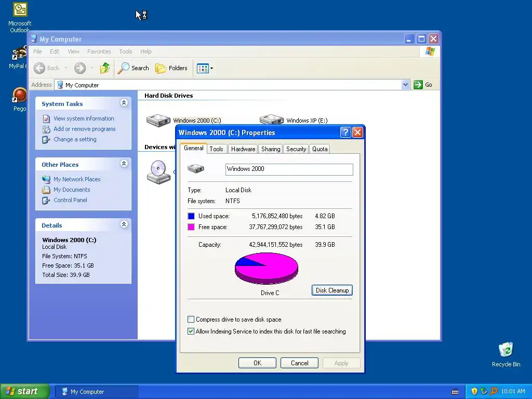Click the Views icon in toolbar
532x399 pixels.
[x=203, y=68]
